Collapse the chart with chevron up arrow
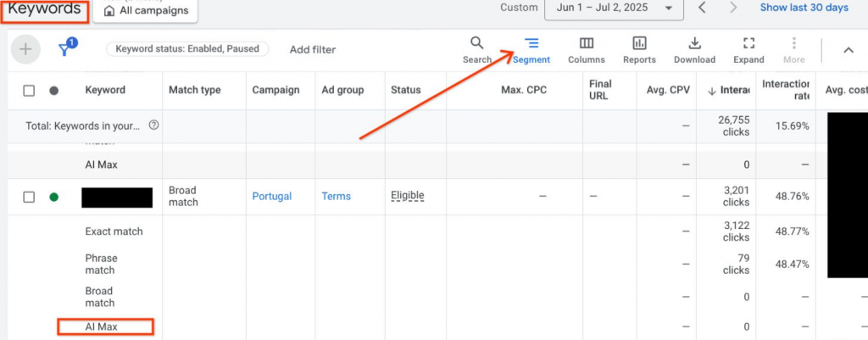Viewport: 868px width, 340px height. (848, 50)
